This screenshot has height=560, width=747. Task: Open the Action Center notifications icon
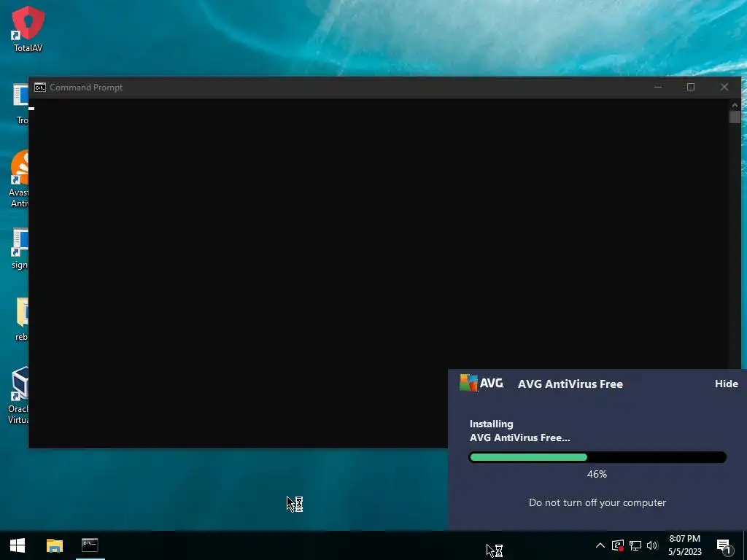click(x=724, y=546)
